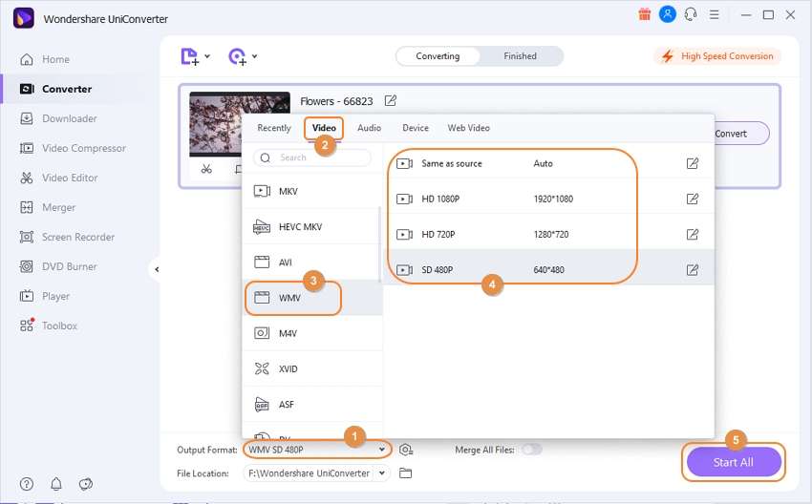Expand the Load DVD dropdown arrow
Viewport: 812px width, 504px height.
tap(254, 56)
